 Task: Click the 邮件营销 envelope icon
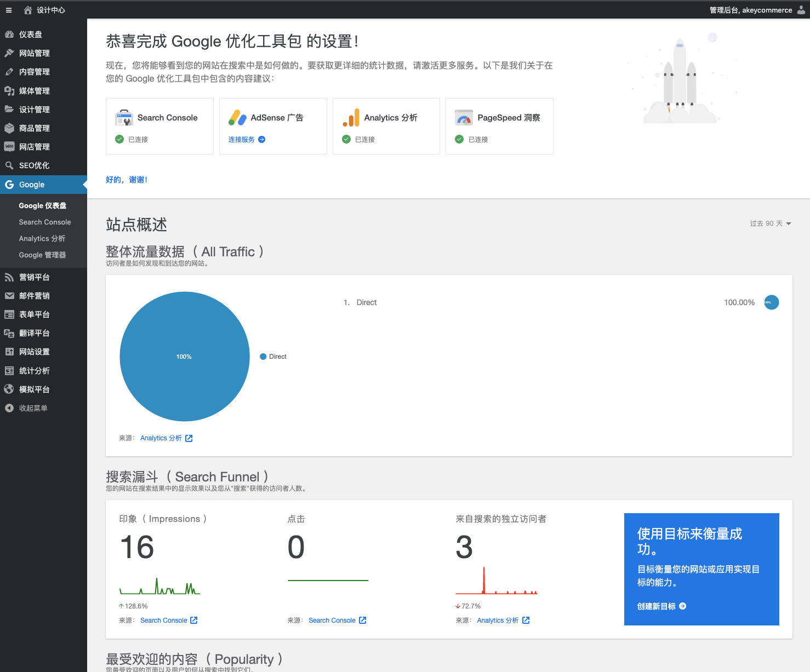[x=9, y=296]
